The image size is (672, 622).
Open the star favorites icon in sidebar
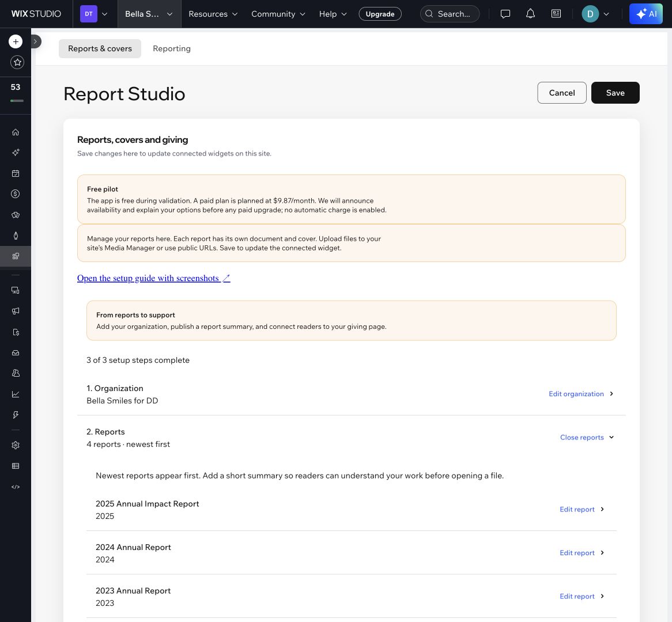tap(17, 63)
